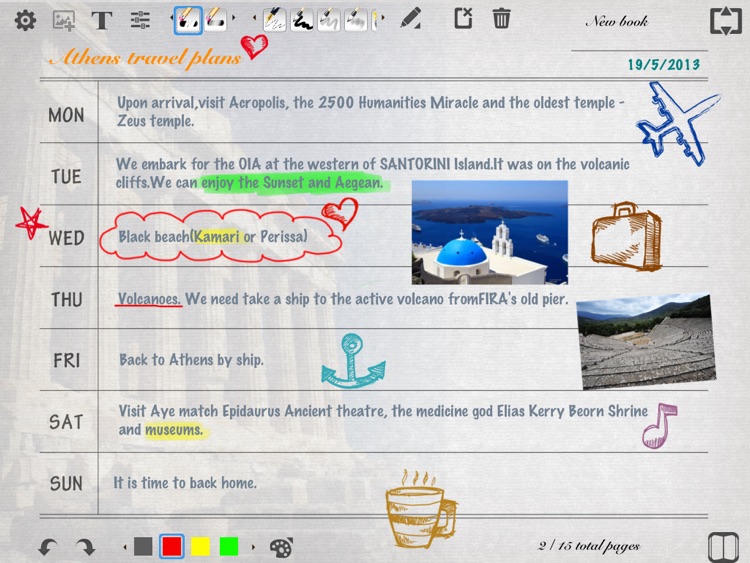Pick the gray color swatch

[x=143, y=546]
